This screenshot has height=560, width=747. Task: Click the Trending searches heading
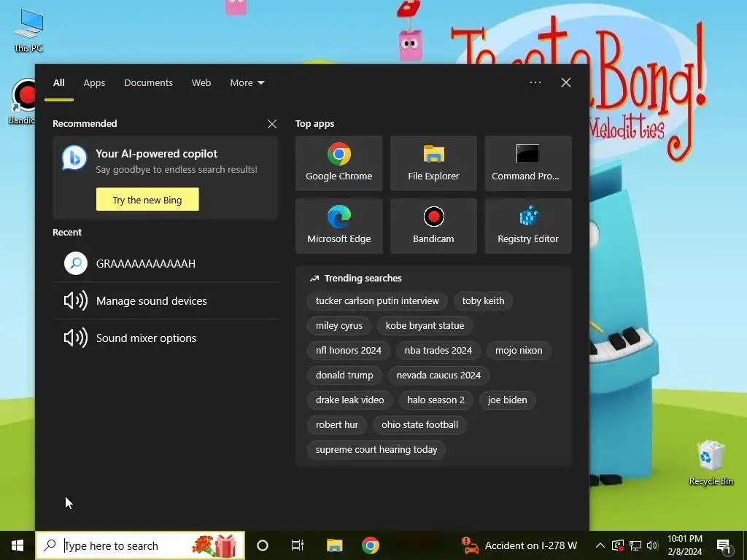pos(363,278)
